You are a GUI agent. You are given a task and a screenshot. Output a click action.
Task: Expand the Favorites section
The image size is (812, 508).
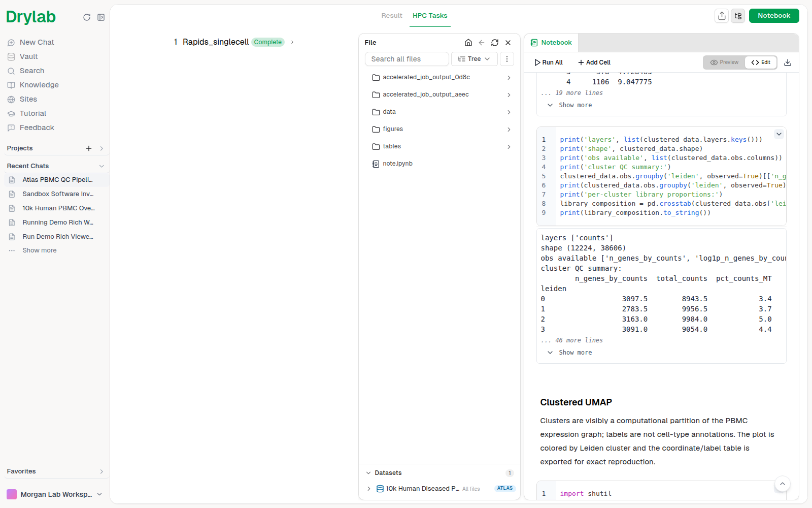coord(101,471)
